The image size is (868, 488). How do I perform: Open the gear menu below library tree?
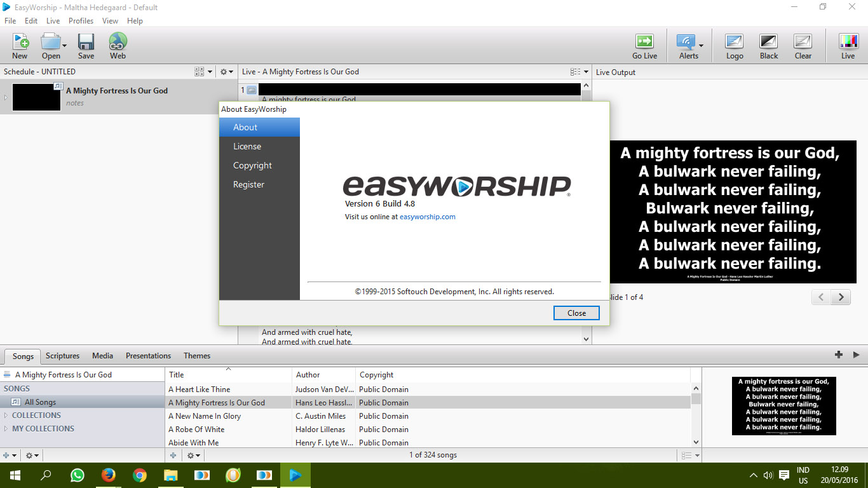click(x=32, y=456)
